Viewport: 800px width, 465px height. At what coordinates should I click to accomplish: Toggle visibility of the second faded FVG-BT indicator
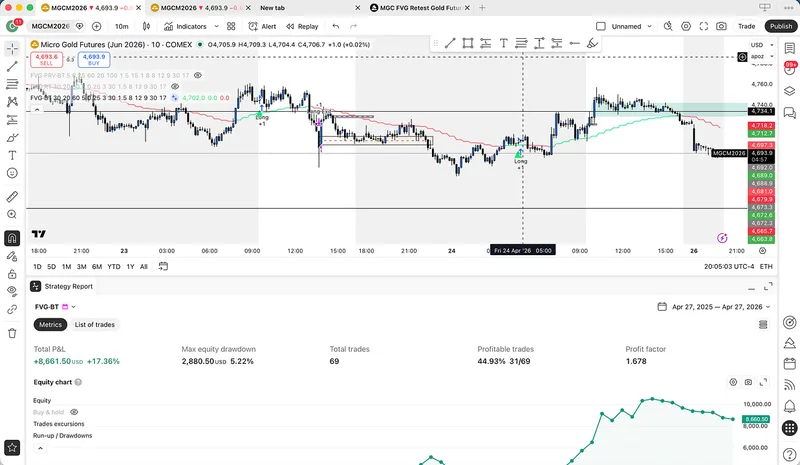pyautogui.click(x=175, y=86)
